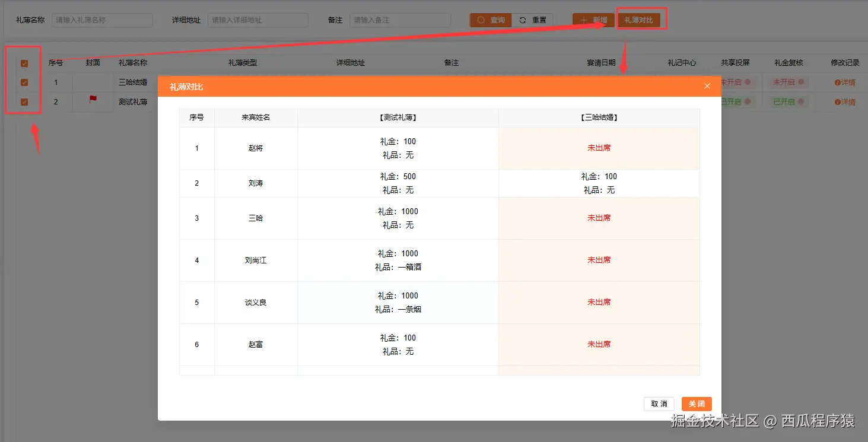868x442 pixels.
Task: Click the 宴请日期 column header
Action: coord(601,63)
